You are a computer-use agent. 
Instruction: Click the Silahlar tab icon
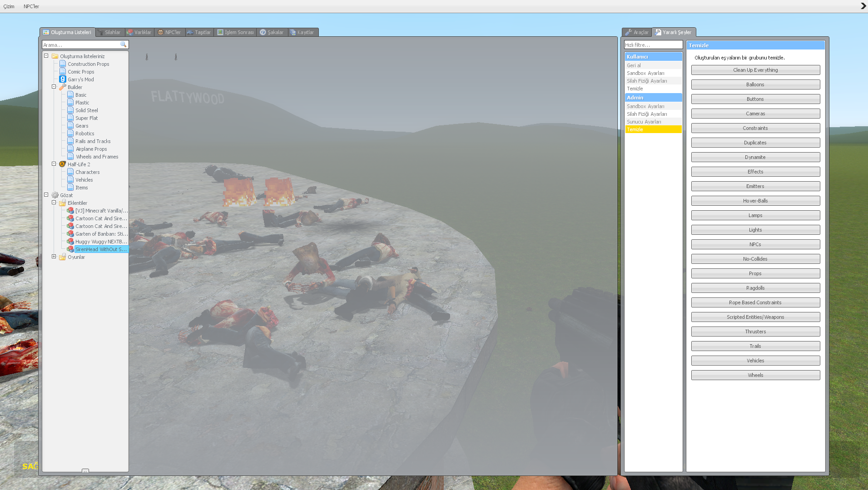point(100,32)
